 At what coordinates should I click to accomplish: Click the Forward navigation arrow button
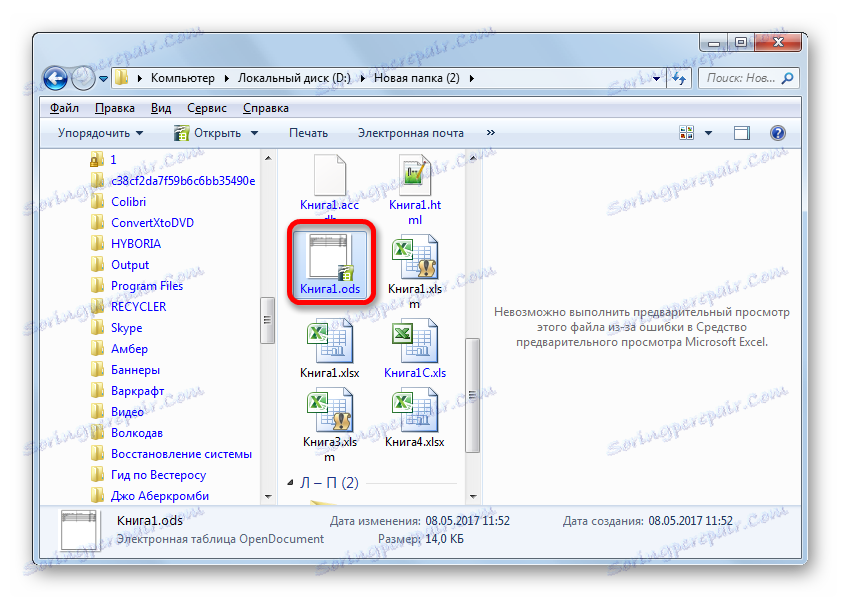(83, 78)
